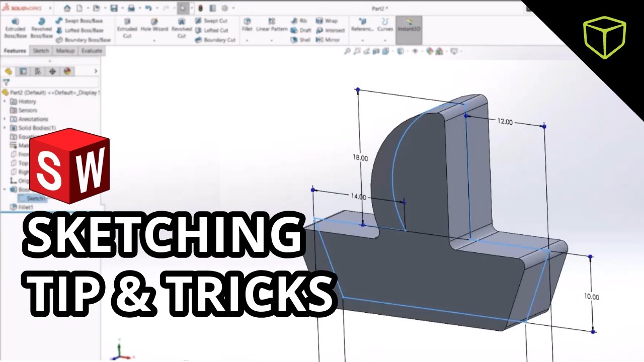The height and width of the screenshot is (362, 644).
Task: Apply the Fillet tool
Action: (247, 25)
